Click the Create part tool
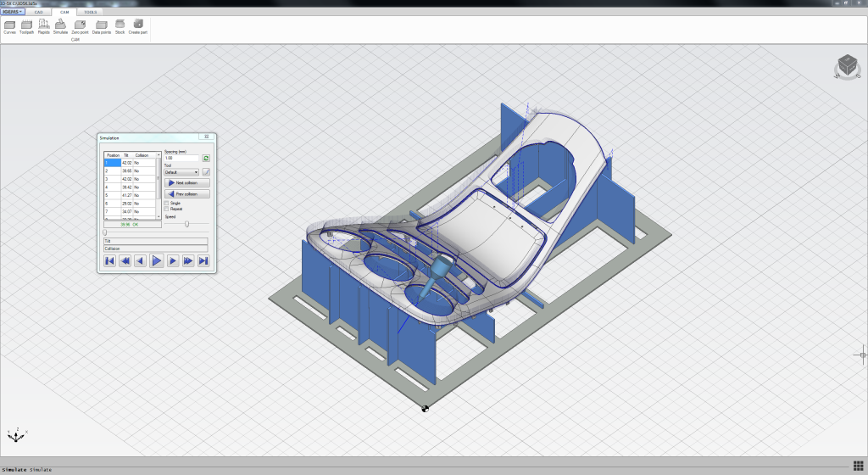The image size is (868, 475). click(x=138, y=26)
